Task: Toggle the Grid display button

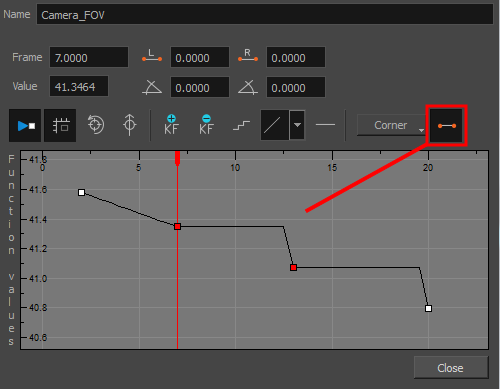Action: (x=60, y=125)
